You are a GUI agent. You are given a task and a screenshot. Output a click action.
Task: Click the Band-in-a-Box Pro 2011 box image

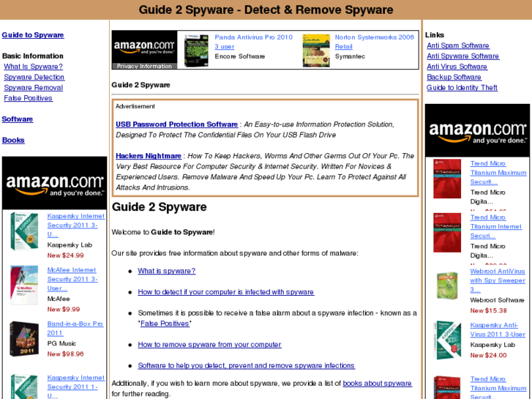pyautogui.click(x=24, y=339)
